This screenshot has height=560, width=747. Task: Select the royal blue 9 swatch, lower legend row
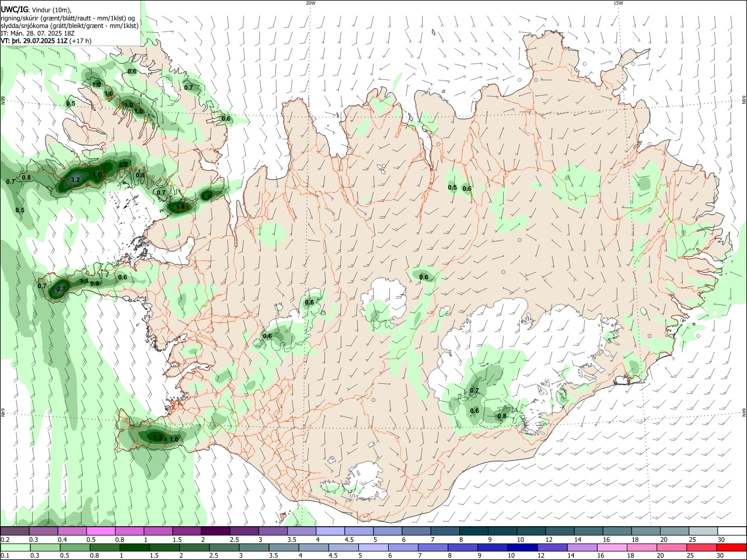(492, 547)
